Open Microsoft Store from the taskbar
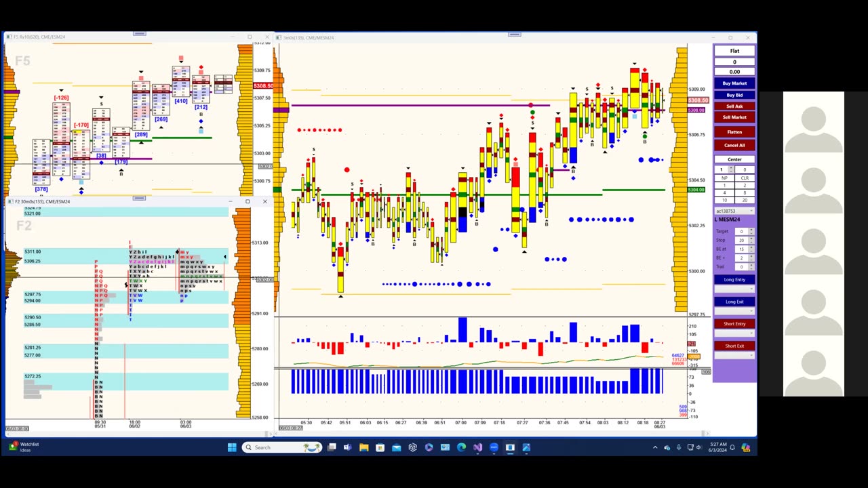 [x=380, y=447]
